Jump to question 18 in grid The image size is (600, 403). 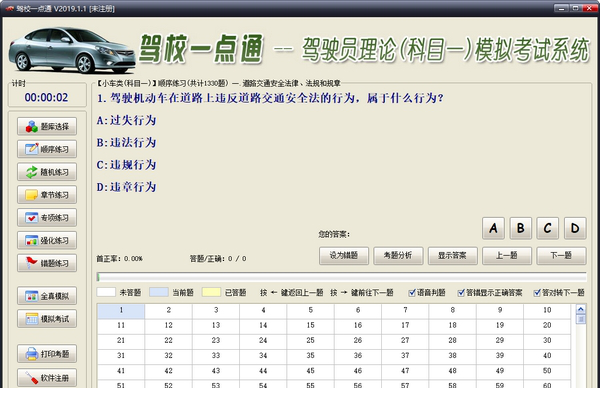pyautogui.click(x=452, y=326)
